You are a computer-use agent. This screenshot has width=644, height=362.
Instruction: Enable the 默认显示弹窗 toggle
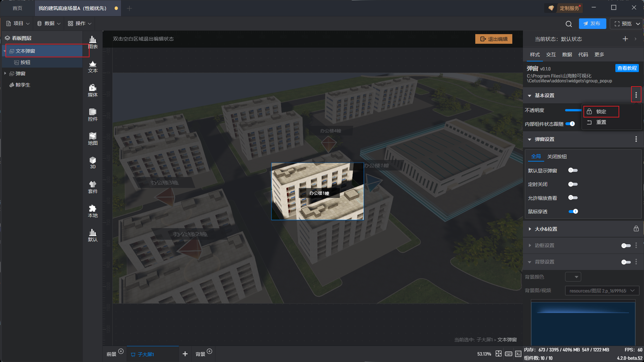coord(573,170)
